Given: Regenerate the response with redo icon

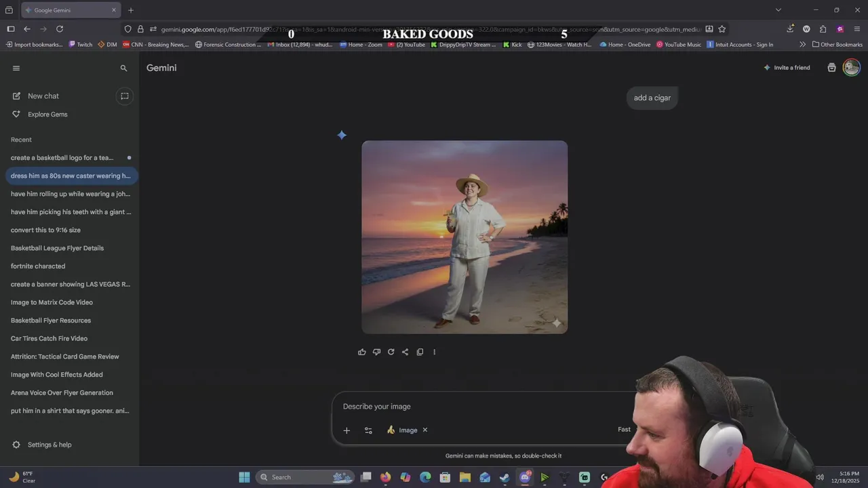Looking at the screenshot, I should point(391,352).
